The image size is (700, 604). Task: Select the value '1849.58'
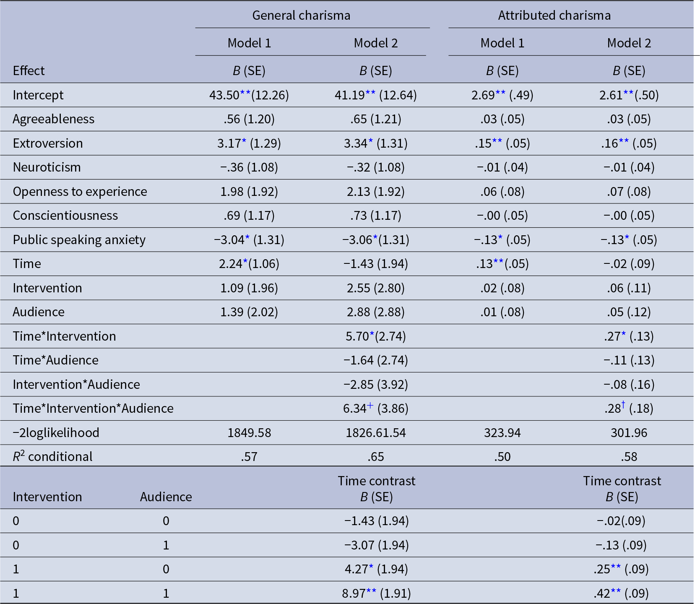click(x=249, y=433)
